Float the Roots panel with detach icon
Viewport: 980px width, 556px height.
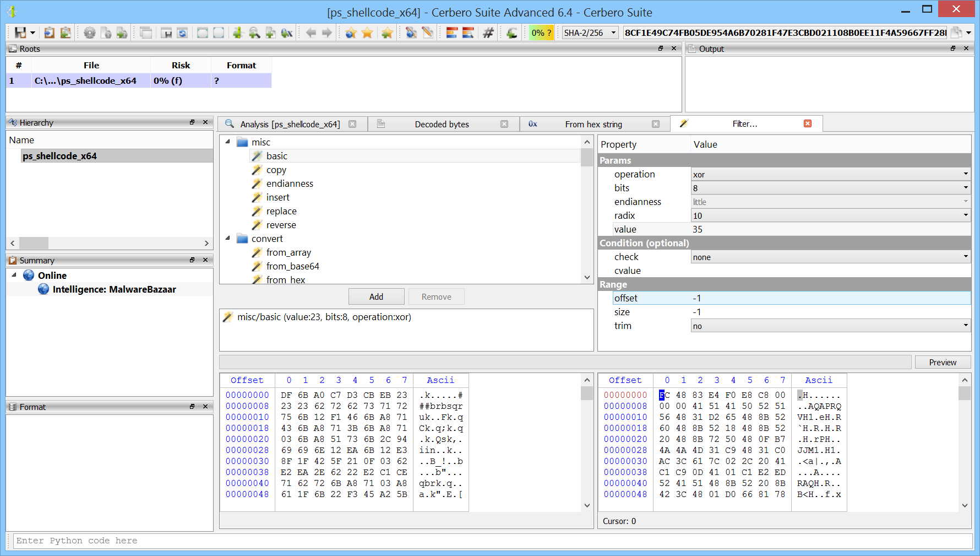click(x=661, y=48)
